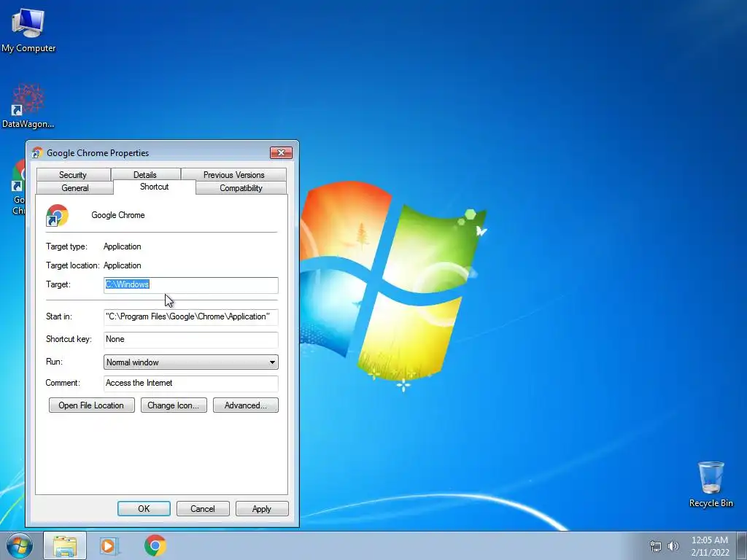The height and width of the screenshot is (560, 747).
Task: Open the clock showing 12:05 AM
Action: 710,545
